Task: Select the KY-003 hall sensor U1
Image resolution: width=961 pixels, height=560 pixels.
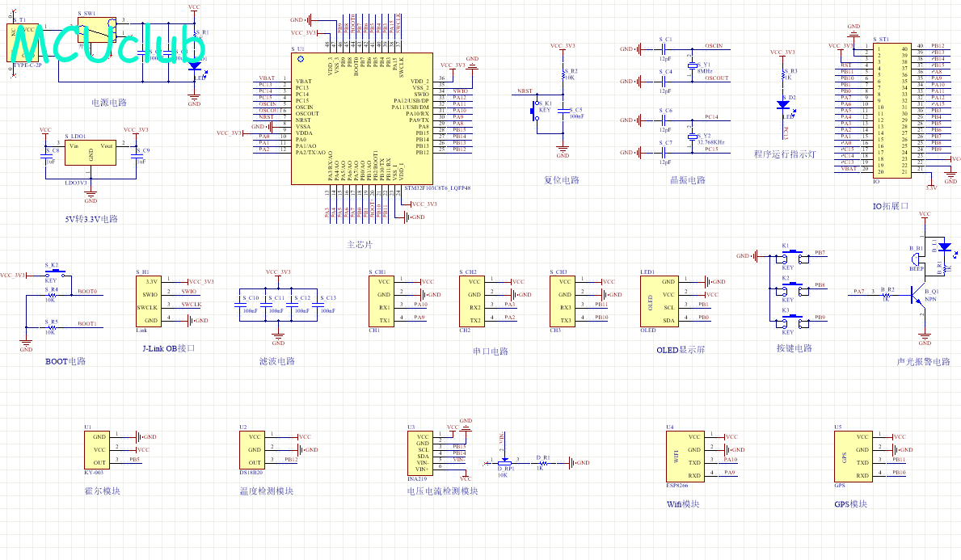Action: pyautogui.click(x=97, y=450)
